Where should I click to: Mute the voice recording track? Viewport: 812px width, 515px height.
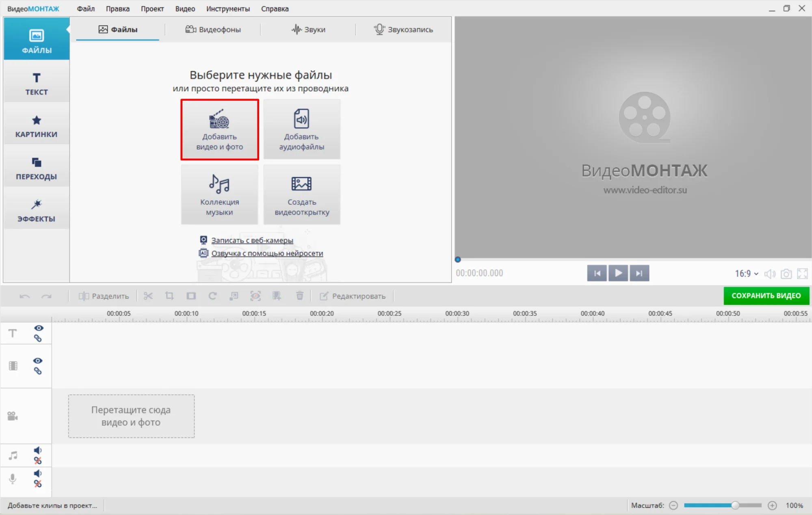tap(38, 473)
